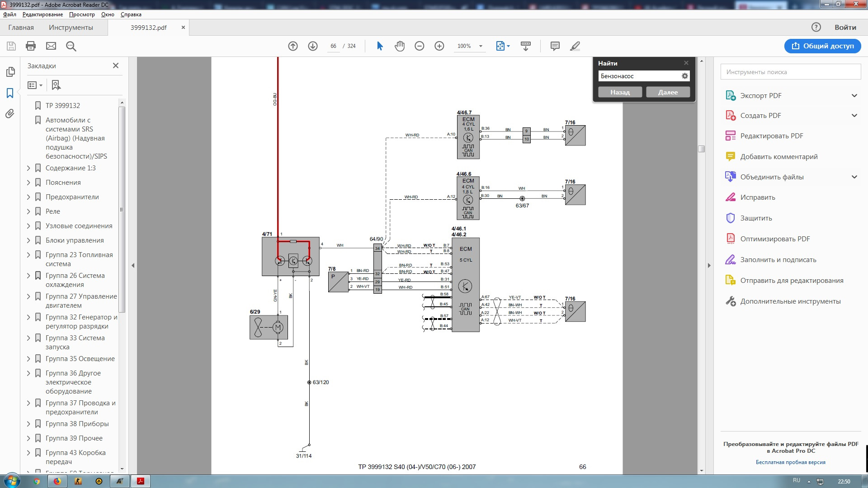Open the zoom level 100% dropdown
The height and width of the screenshot is (488, 868).
[481, 46]
